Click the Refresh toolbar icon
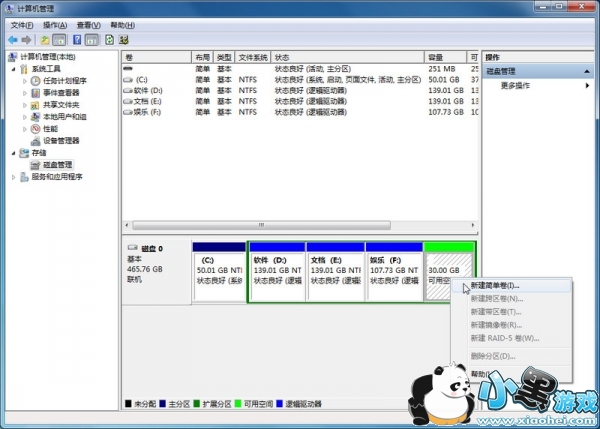 click(109, 40)
